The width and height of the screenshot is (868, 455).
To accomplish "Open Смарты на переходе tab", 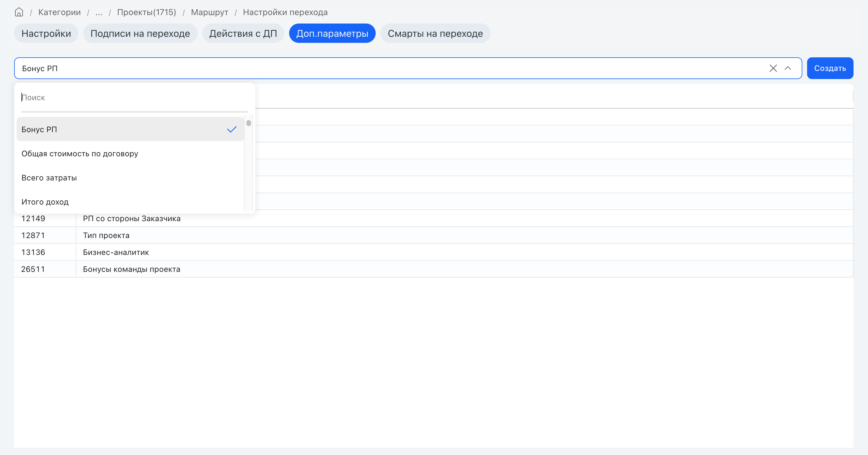I will pos(435,33).
